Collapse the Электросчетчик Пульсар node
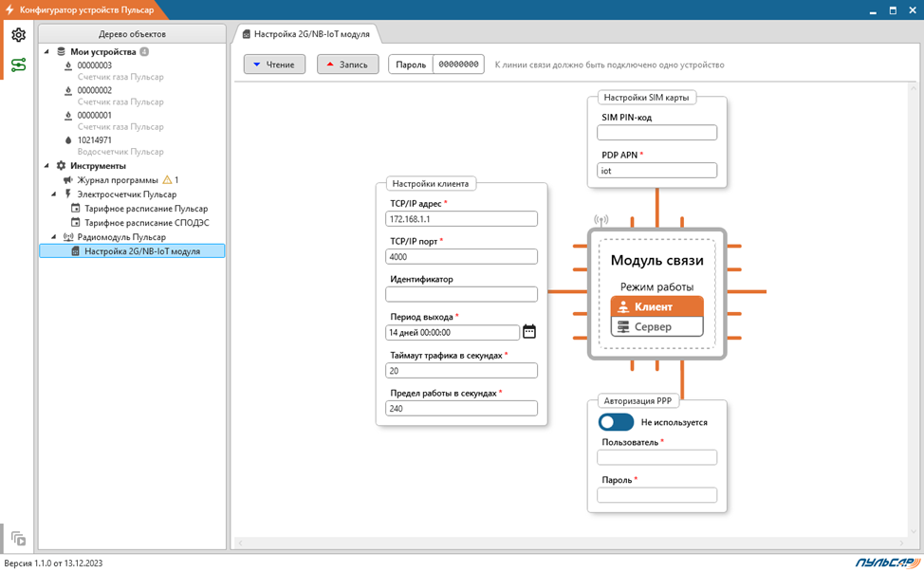The height and width of the screenshot is (572, 924). (54, 194)
